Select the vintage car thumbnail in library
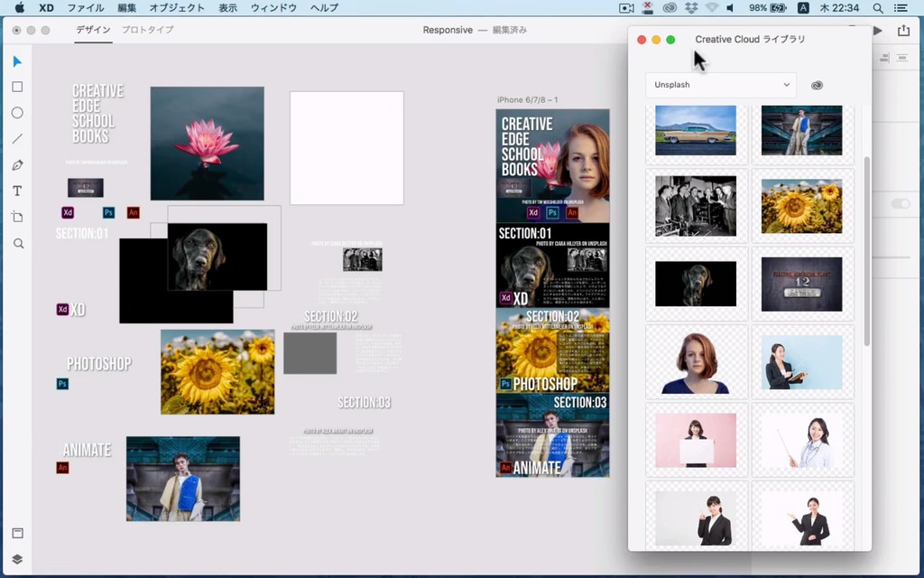This screenshot has height=578, width=924. [696, 130]
